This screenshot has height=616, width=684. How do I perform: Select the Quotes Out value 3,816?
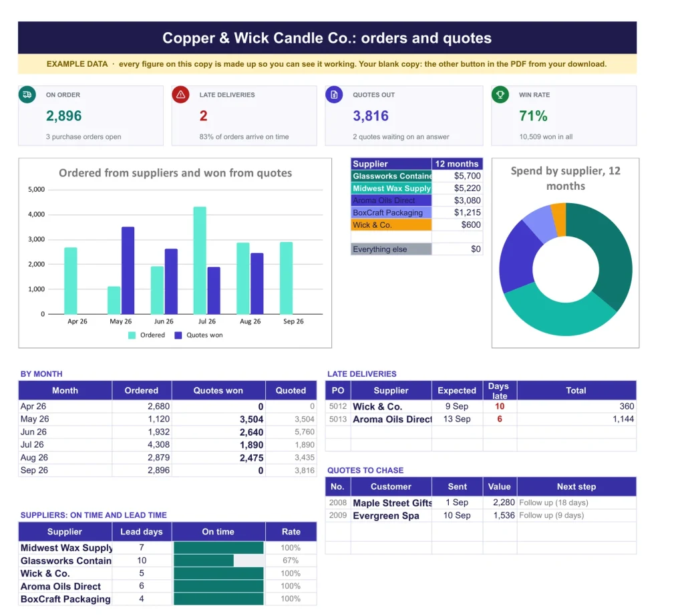coord(371,116)
